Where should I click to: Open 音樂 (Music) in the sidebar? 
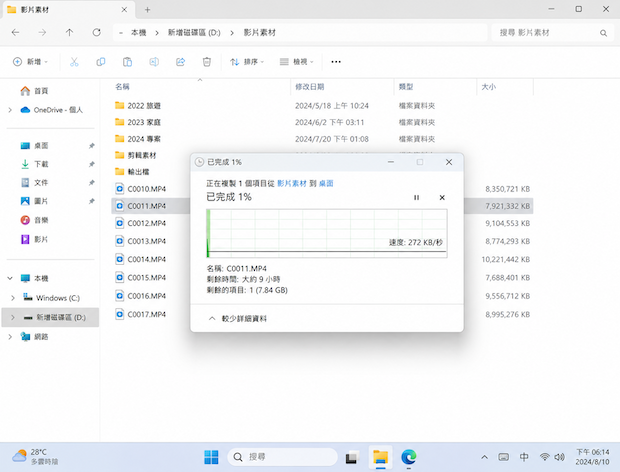click(x=35, y=220)
